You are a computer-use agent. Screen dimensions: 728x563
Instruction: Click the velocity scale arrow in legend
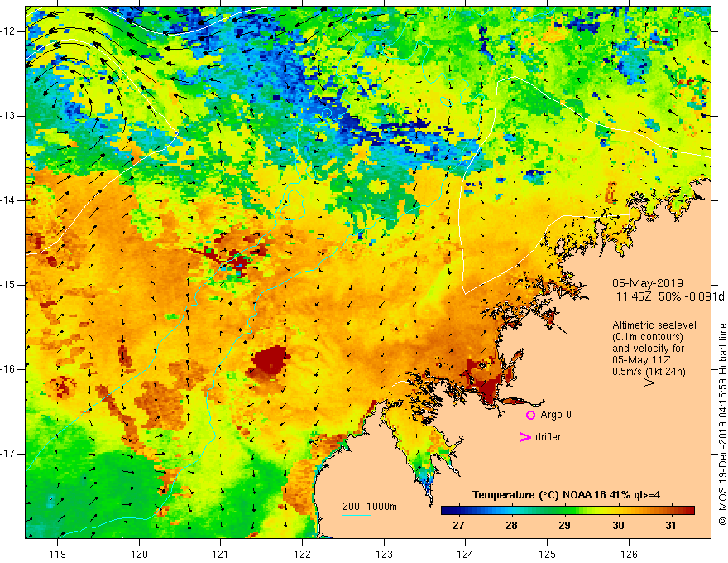click(x=638, y=383)
